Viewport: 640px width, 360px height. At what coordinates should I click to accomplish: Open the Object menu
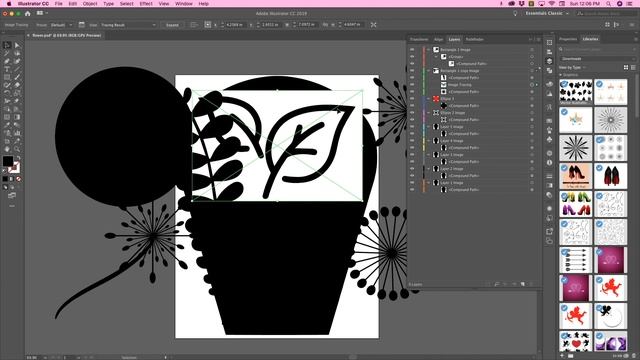(x=90, y=4)
